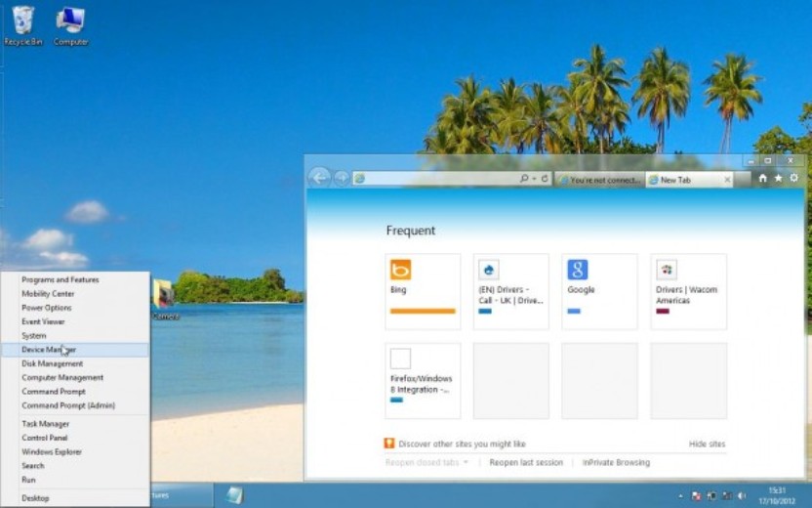This screenshot has width=812, height=508.
Task: Choose Desktop at menu bottom
Action: click(x=75, y=497)
